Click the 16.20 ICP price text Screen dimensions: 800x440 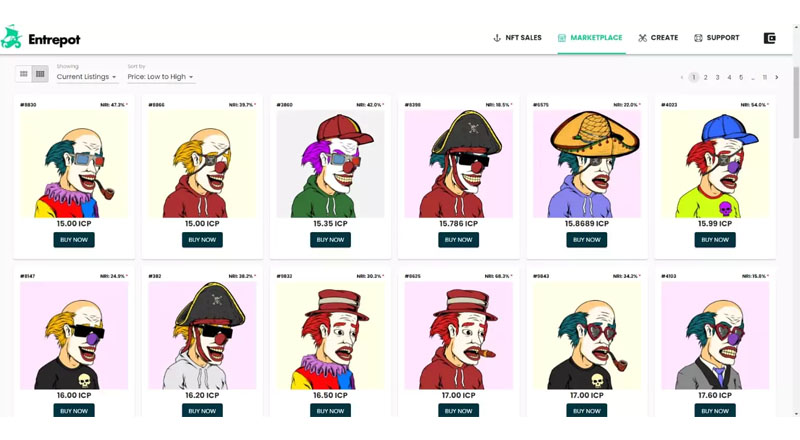click(x=202, y=395)
